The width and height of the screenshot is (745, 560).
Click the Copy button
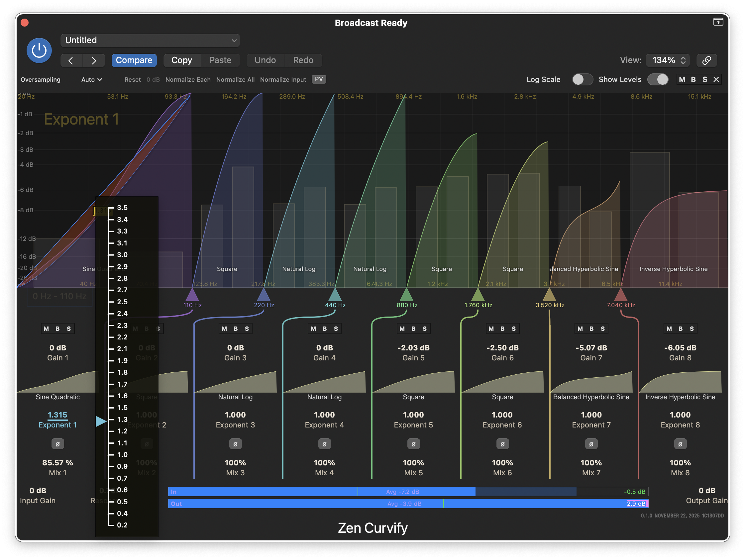coord(181,60)
